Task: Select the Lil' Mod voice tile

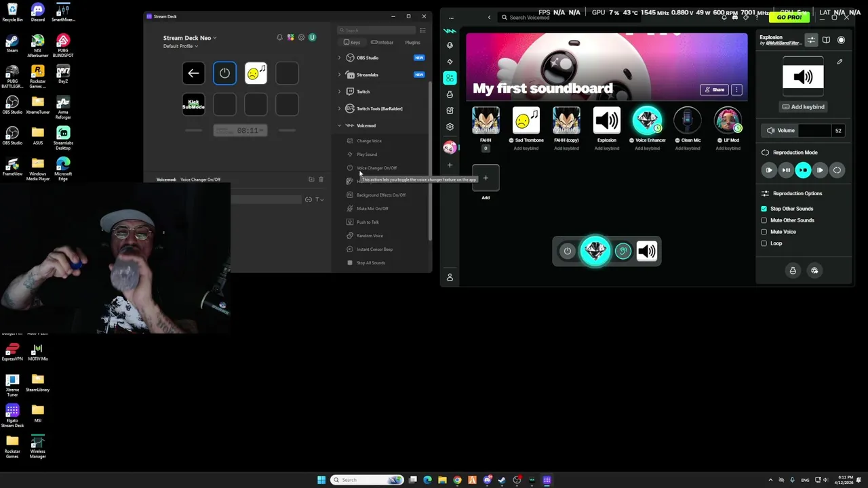Action: click(x=728, y=121)
